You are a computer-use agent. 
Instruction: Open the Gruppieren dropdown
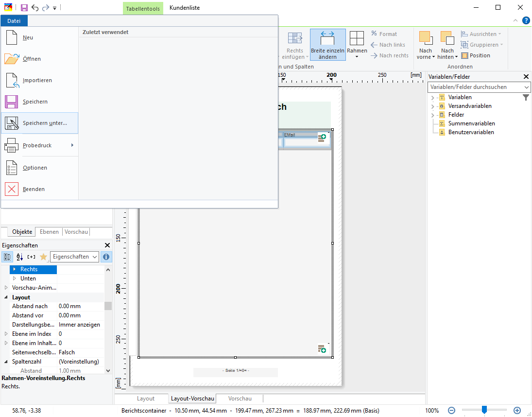pyautogui.click(x=482, y=45)
